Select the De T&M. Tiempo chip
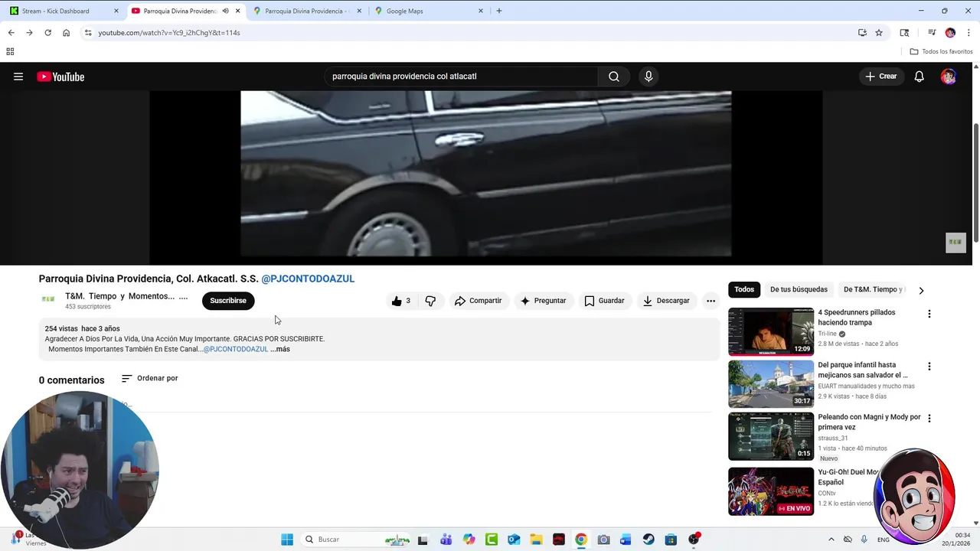This screenshot has height=551, width=980. 874,289
